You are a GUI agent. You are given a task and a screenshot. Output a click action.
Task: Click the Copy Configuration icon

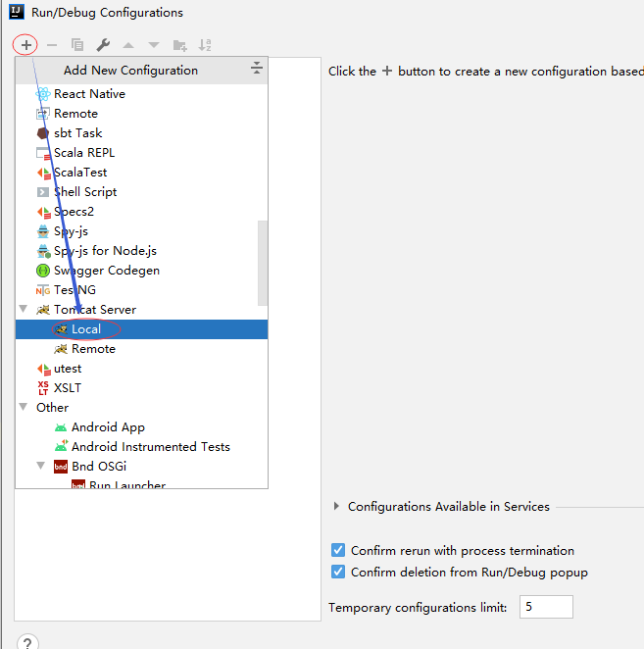pos(77,45)
